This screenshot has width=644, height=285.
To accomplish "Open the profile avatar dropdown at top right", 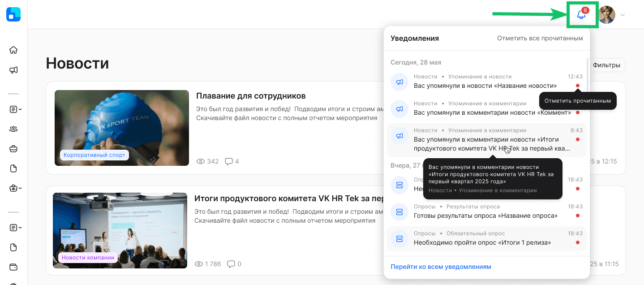I will click(x=607, y=15).
